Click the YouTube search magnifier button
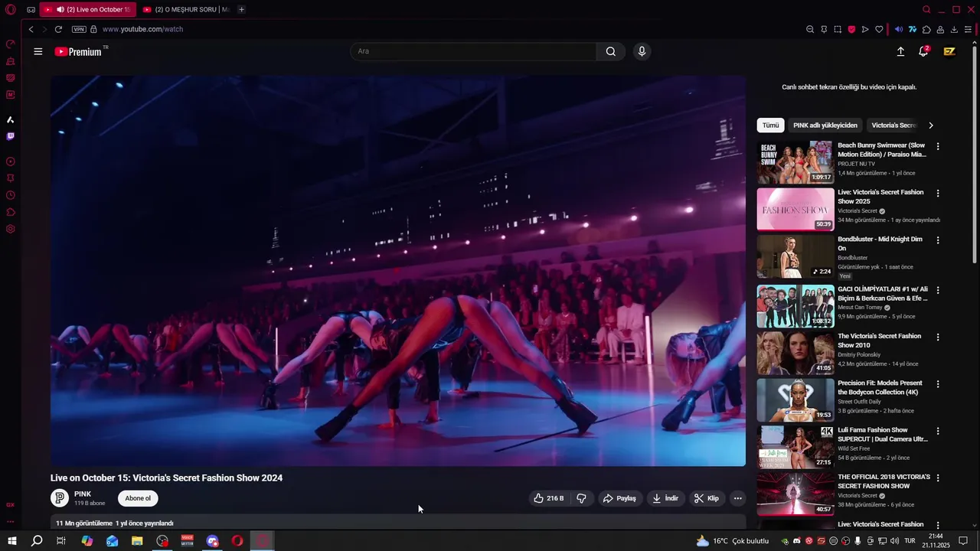 tap(610, 51)
